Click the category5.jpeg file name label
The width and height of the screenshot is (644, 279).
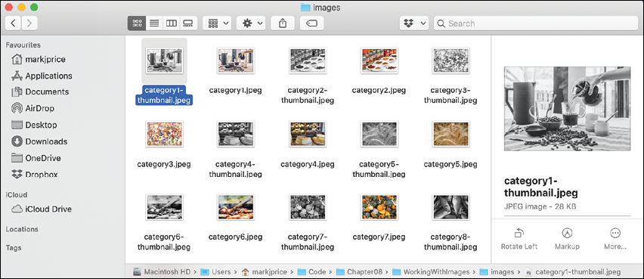(x=450, y=164)
